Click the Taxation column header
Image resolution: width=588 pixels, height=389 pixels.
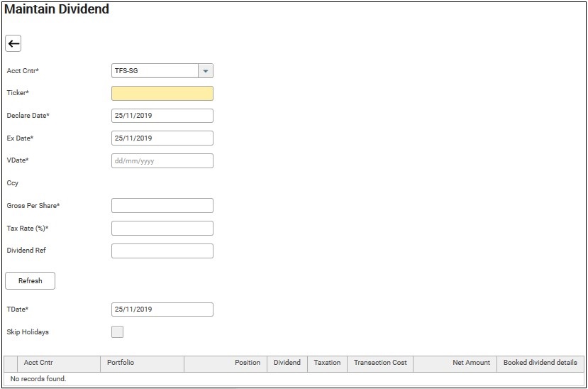click(327, 363)
